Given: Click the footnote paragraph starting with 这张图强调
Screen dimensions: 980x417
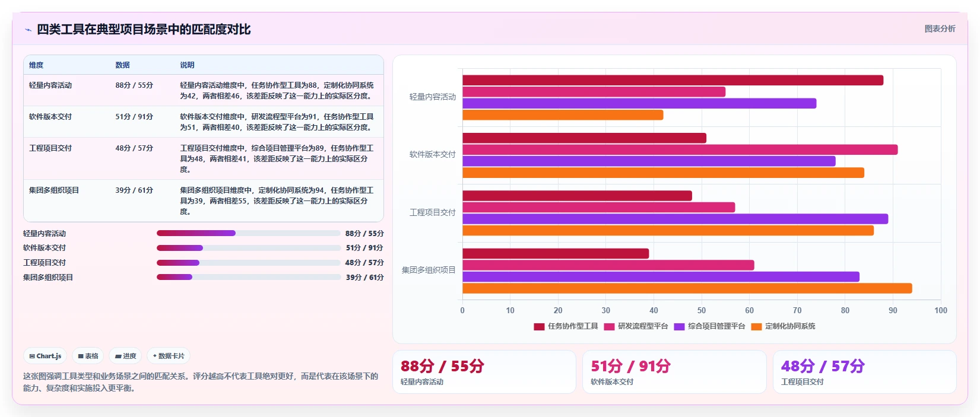Looking at the screenshot, I should pos(201,382).
